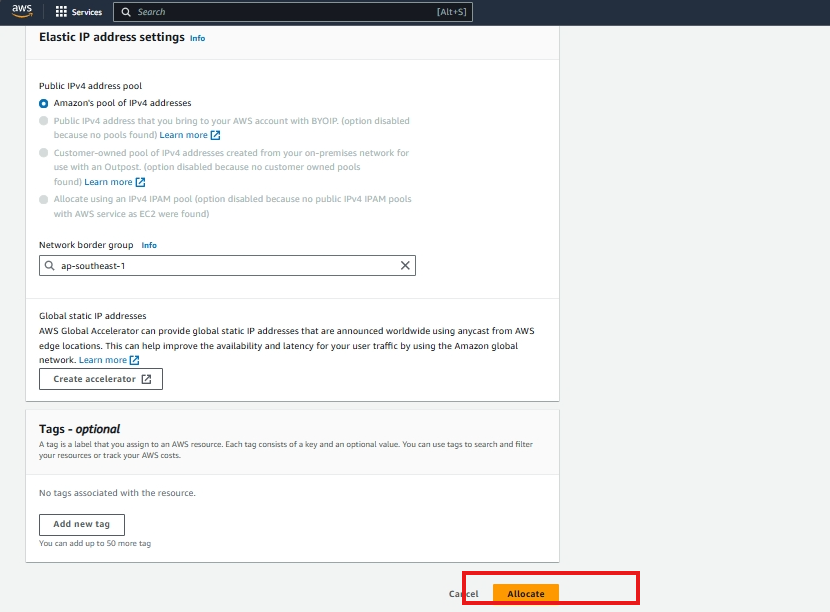Click the magnifier icon in border group field

click(49, 266)
